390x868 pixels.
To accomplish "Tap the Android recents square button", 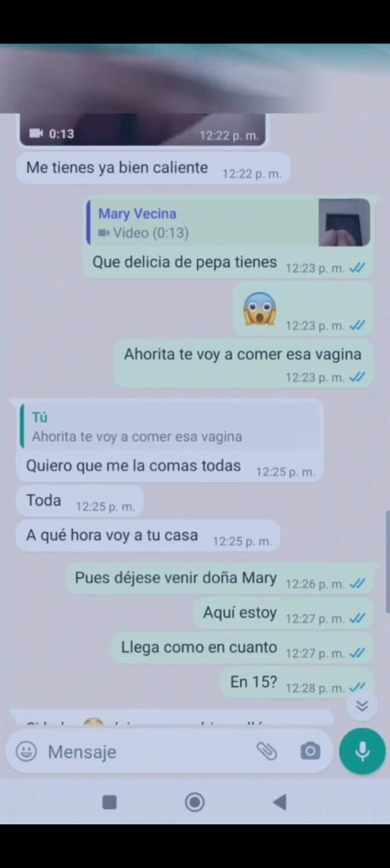I will click(110, 803).
